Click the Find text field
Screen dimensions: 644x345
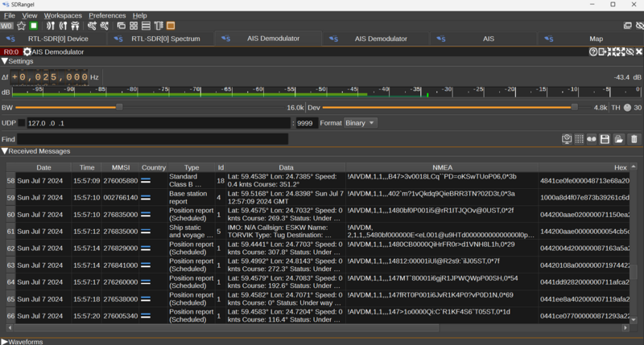(152, 139)
